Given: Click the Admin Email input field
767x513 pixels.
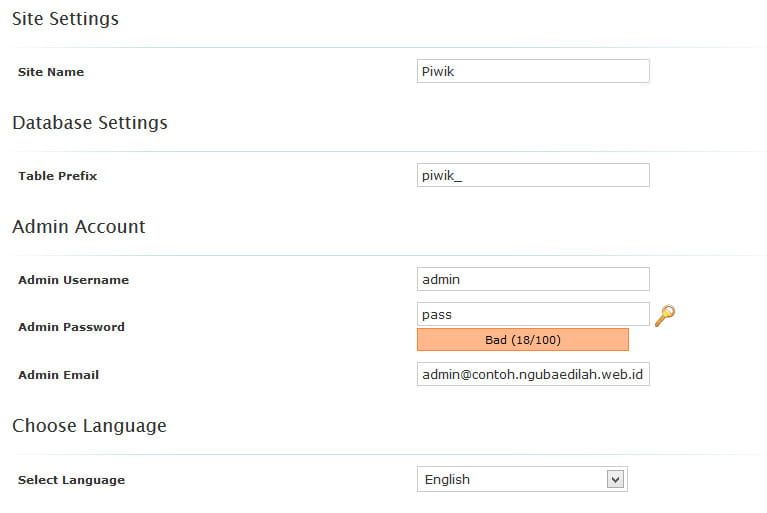Looking at the screenshot, I should [x=532, y=374].
